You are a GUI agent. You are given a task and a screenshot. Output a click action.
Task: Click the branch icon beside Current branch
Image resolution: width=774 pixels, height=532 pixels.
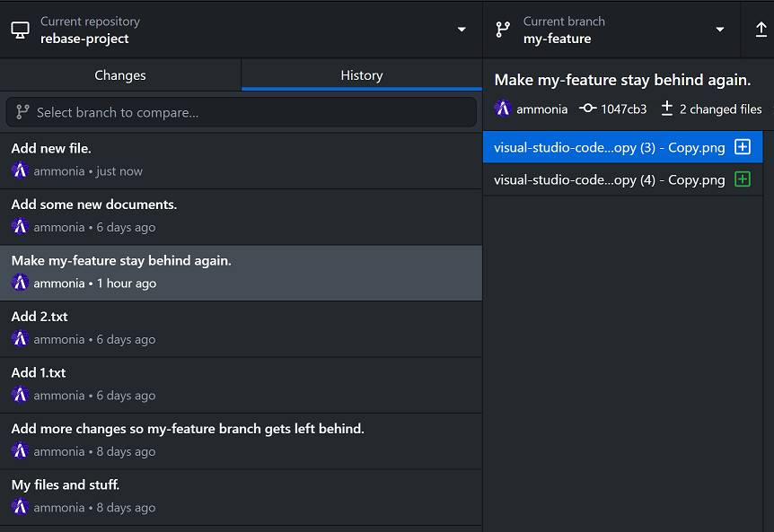click(x=503, y=30)
